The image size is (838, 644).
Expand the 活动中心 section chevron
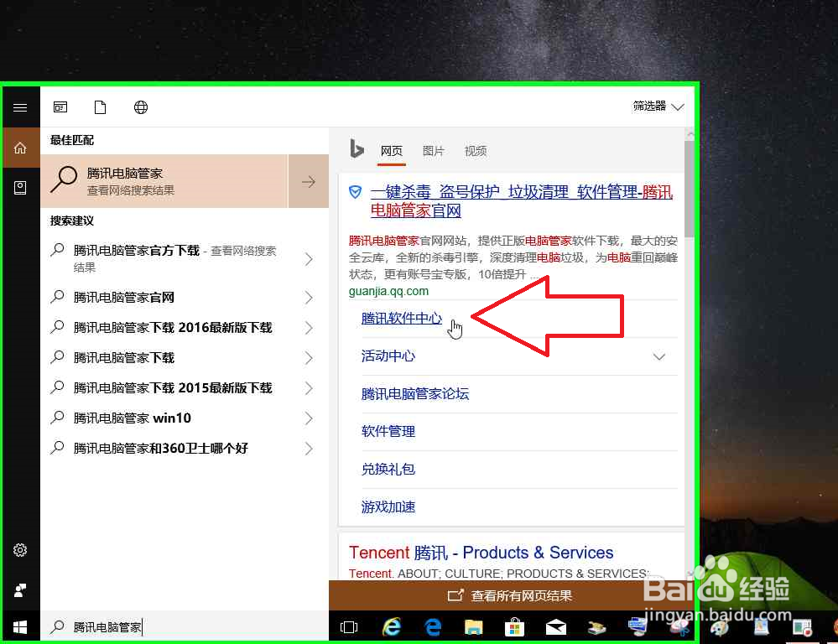(659, 356)
